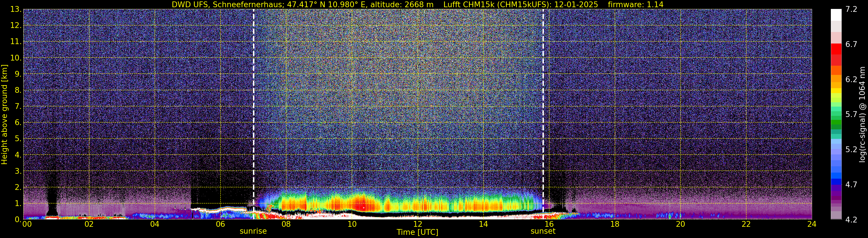This screenshot has height=238, width=868.
Task: Click the '10.' height axis tick label
Action: tap(16, 58)
